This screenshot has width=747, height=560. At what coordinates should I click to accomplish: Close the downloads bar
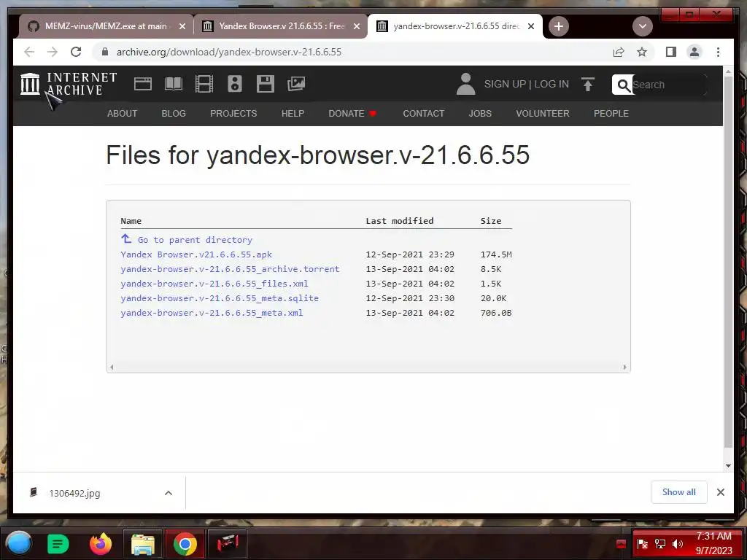click(720, 492)
